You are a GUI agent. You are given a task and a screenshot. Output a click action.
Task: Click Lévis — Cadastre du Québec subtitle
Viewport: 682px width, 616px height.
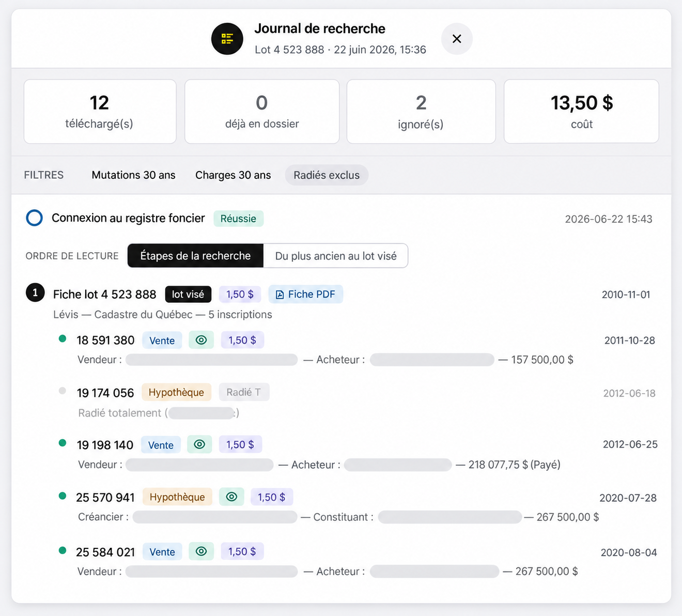[x=162, y=314]
